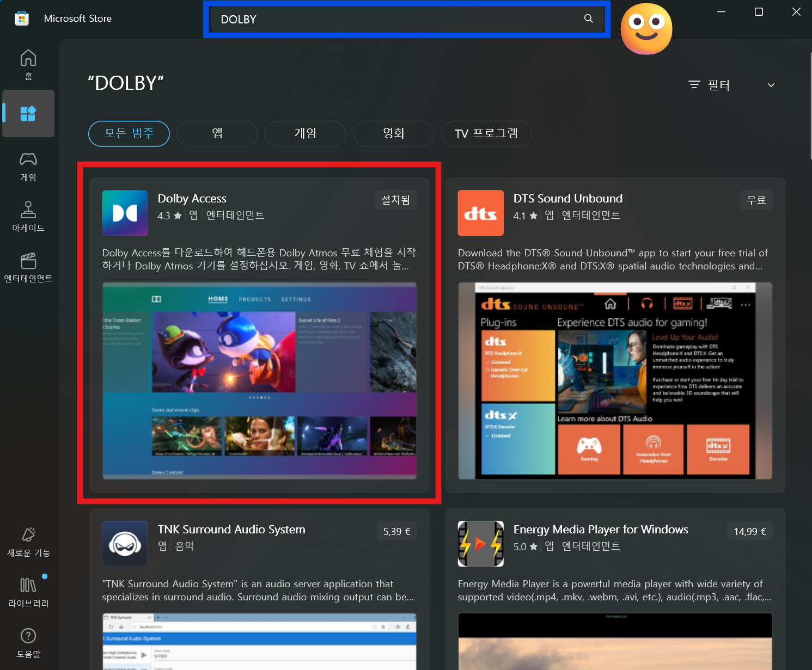Image resolution: width=812 pixels, height=670 pixels.
Task: Click the Microsoft Store logo icon
Action: pos(21,19)
